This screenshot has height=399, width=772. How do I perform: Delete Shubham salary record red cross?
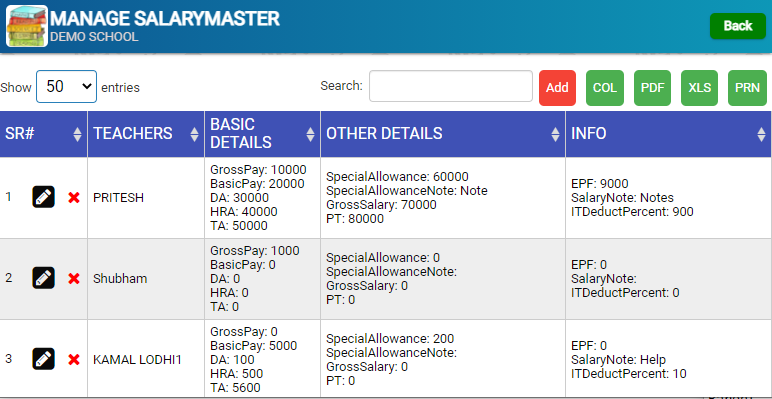click(74, 279)
